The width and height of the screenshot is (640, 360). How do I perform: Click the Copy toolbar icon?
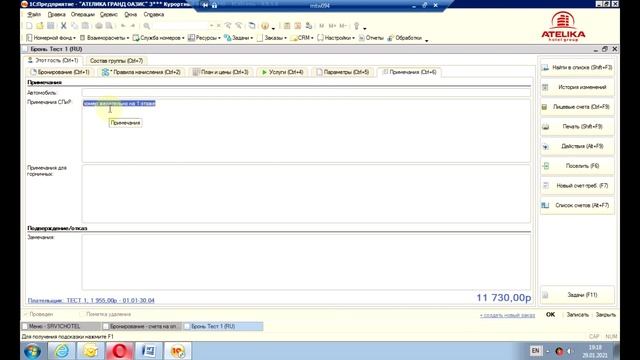click(74, 26)
